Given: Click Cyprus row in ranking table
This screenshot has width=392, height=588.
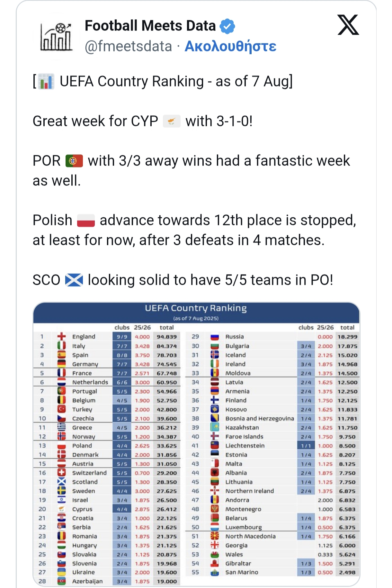Looking at the screenshot, I should tap(107, 509).
